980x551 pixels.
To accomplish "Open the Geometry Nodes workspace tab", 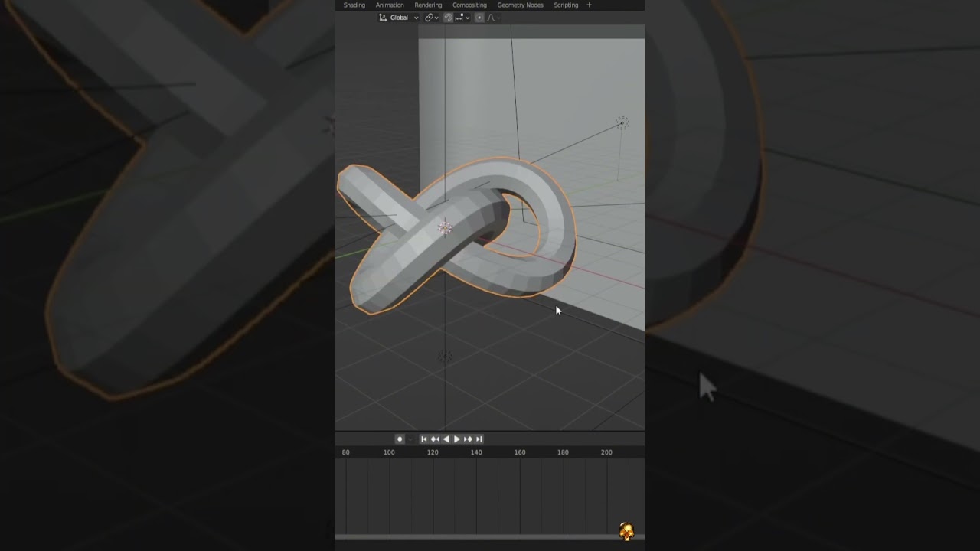I will point(520,5).
